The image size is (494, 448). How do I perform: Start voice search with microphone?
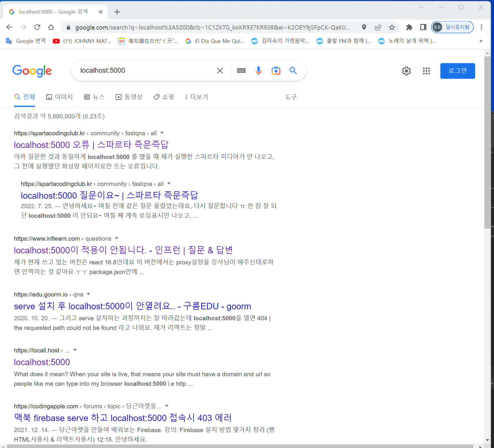click(x=259, y=71)
